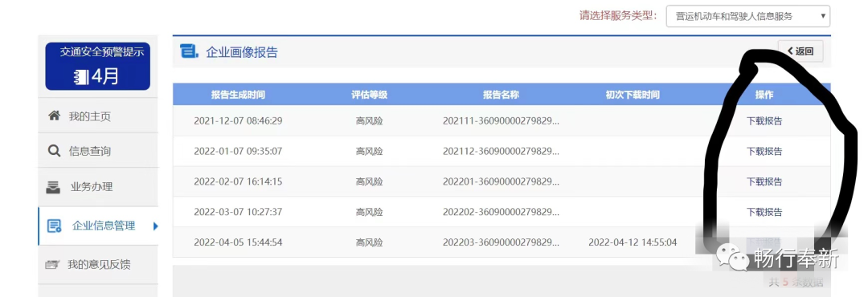The image size is (868, 297).
Task: Download report for 2022-01-07 09:35:07 row
Action: click(x=764, y=151)
